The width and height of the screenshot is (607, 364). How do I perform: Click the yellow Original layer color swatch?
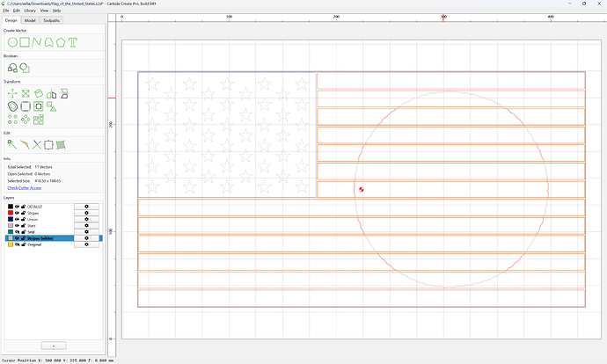(x=11, y=244)
